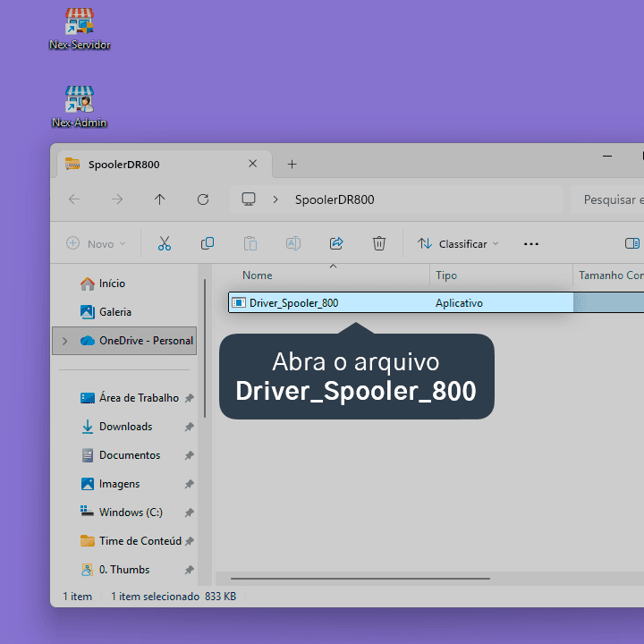Sort by the Nome column header
Screen dimensions: 644x644
[x=257, y=275]
